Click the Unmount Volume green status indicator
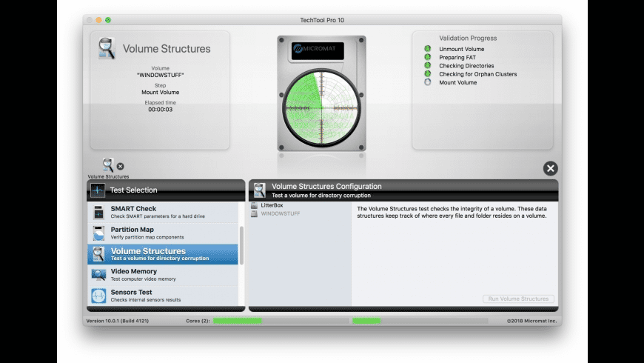This screenshot has width=644, height=363. point(428,48)
